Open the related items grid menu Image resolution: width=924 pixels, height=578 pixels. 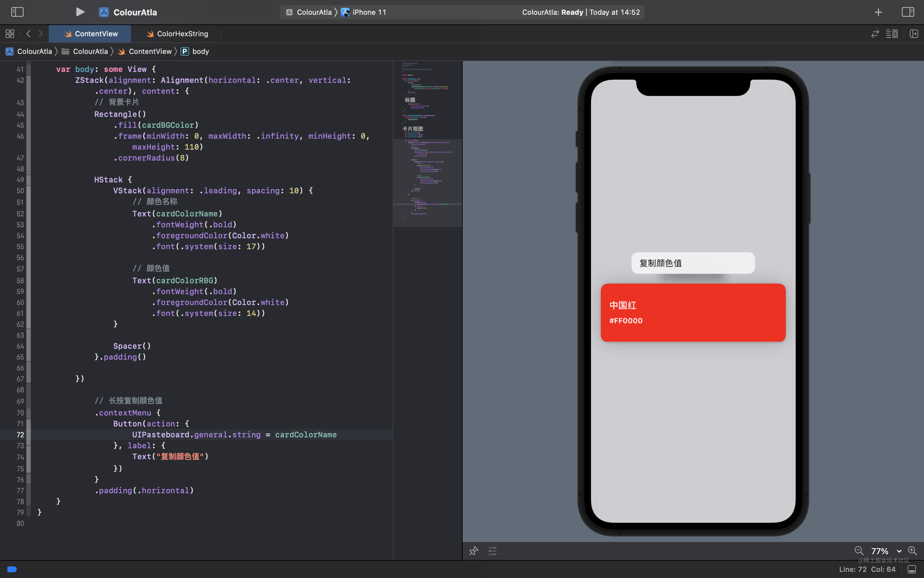tap(10, 34)
